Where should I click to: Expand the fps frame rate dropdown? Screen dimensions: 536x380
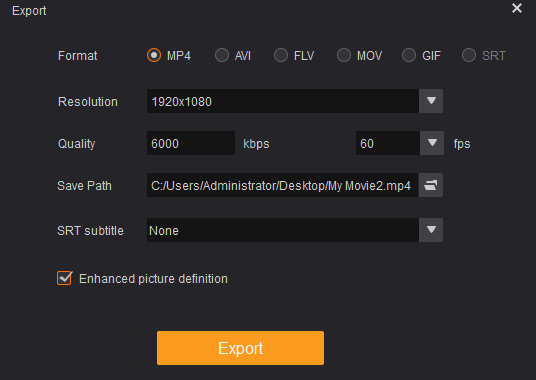tap(432, 143)
